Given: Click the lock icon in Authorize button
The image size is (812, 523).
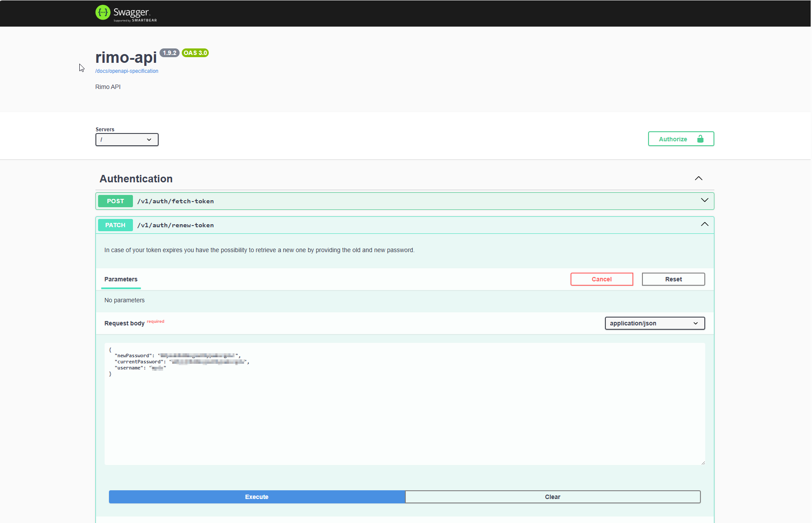Looking at the screenshot, I should 700,139.
